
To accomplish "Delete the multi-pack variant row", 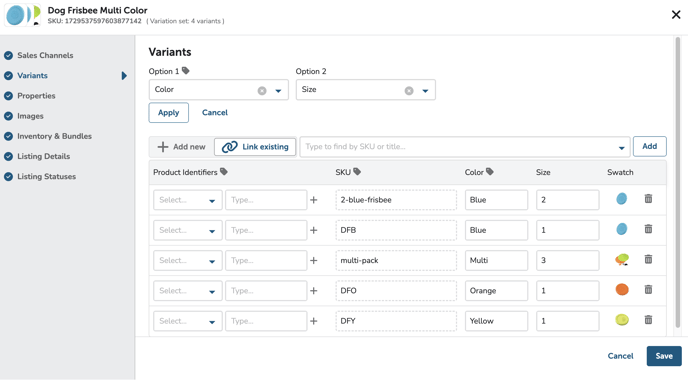I will (648, 259).
